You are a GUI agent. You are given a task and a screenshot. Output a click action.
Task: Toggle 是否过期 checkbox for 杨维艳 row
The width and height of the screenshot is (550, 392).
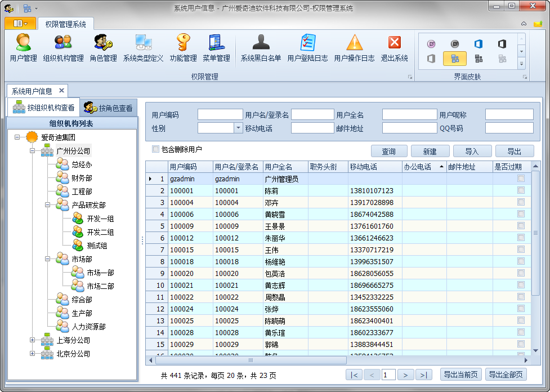click(x=521, y=261)
